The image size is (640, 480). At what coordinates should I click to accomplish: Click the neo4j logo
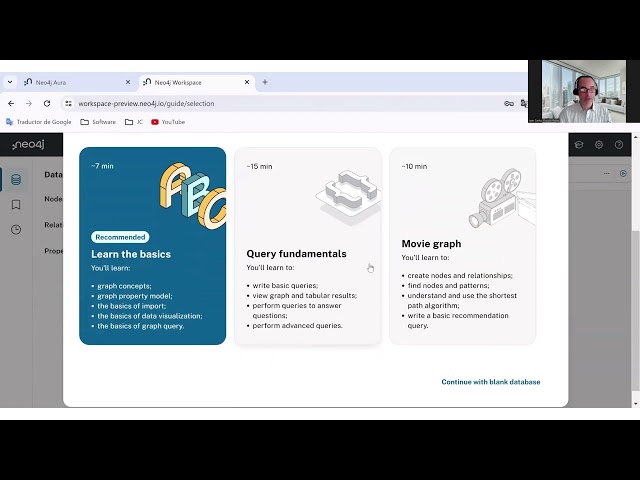tap(28, 144)
